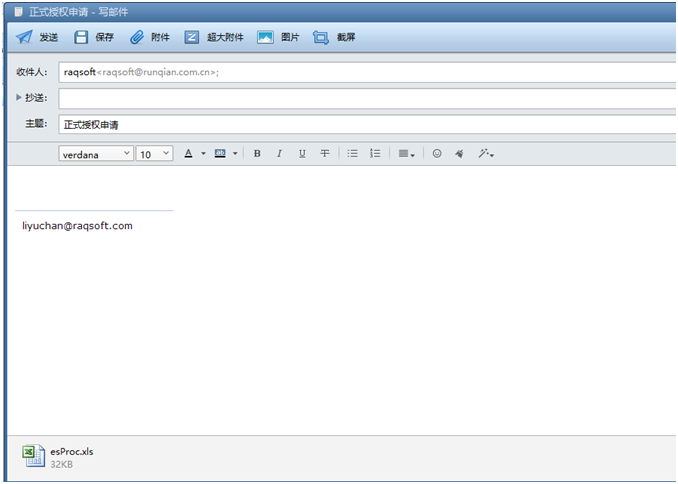Open the highlight color dropdown arrow

(x=235, y=154)
